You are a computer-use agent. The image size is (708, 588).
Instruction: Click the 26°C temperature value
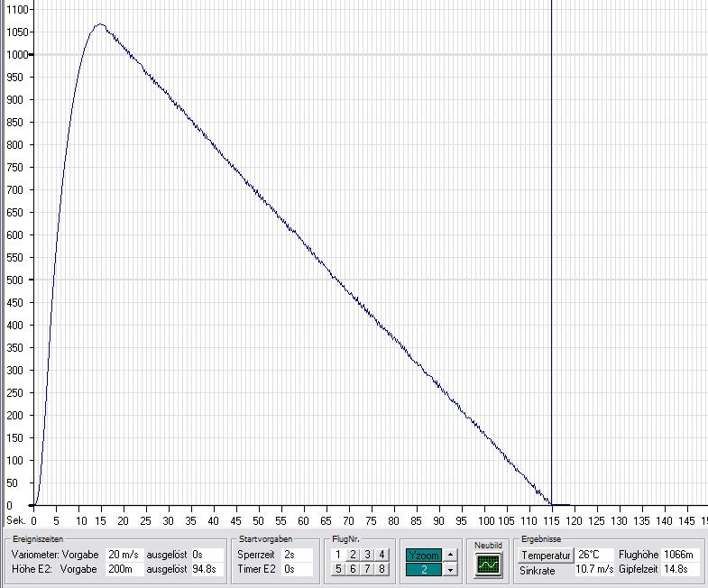tap(594, 555)
